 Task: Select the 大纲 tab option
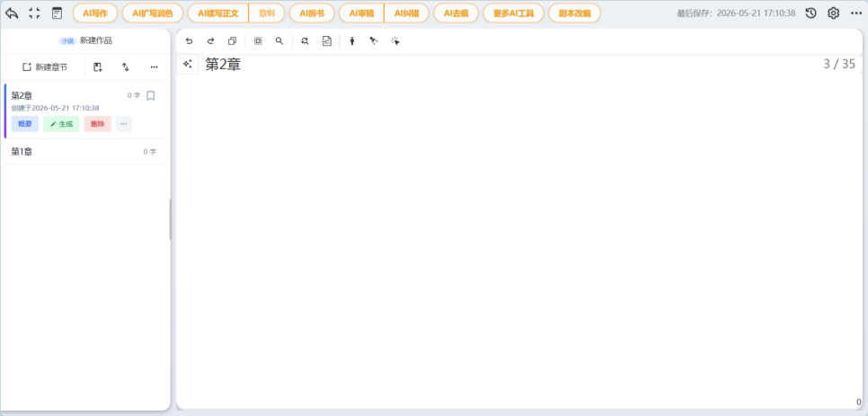coord(267,13)
